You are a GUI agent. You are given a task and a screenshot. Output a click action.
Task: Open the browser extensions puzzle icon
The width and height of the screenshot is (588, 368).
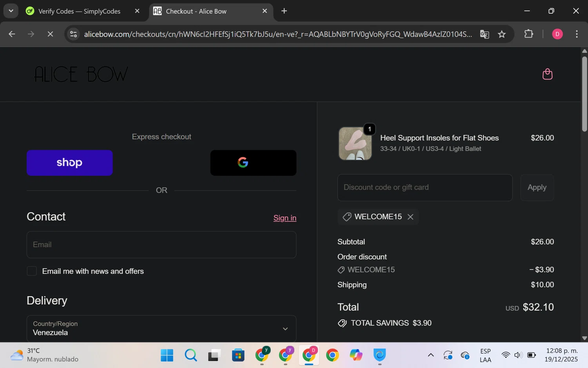click(x=528, y=34)
